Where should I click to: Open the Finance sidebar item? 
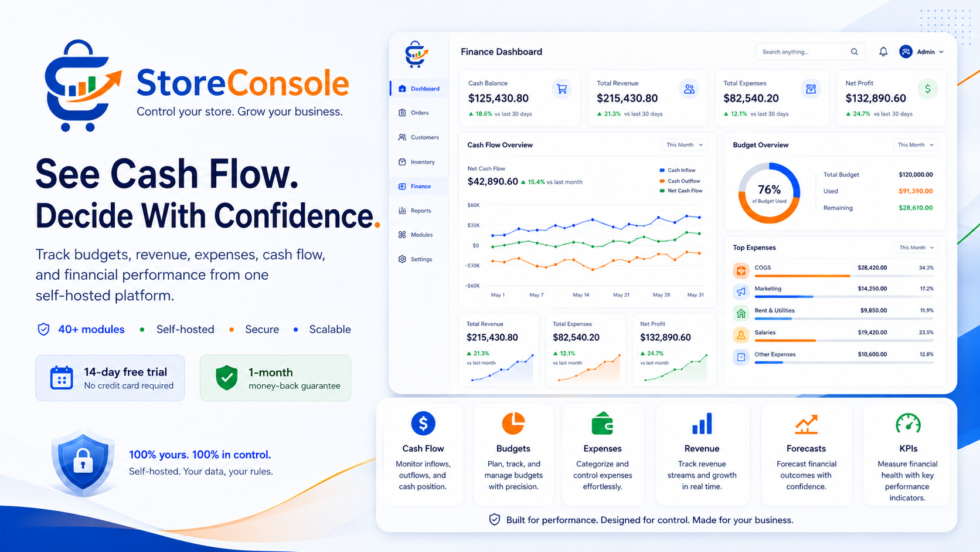pyautogui.click(x=420, y=187)
